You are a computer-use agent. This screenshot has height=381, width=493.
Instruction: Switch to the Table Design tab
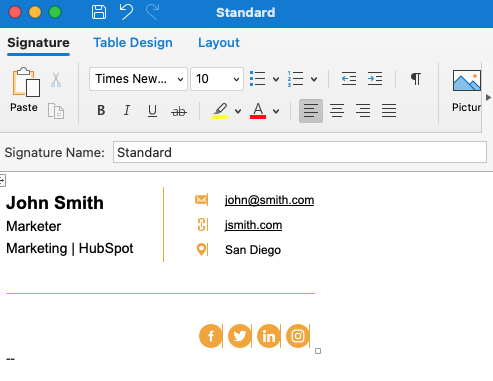133,43
